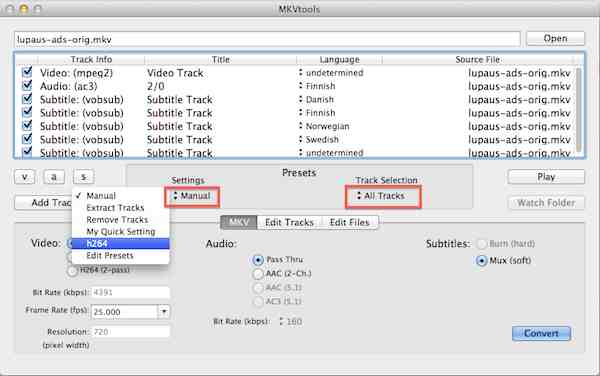This screenshot has height=376, width=600.
Task: Switch to the MKV tab
Action: pos(239,222)
